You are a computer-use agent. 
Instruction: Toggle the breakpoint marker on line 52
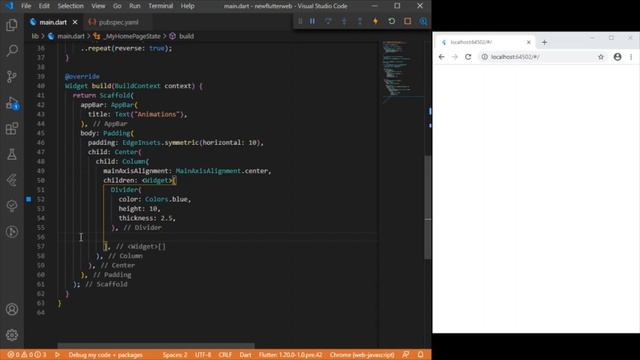[x=29, y=199]
